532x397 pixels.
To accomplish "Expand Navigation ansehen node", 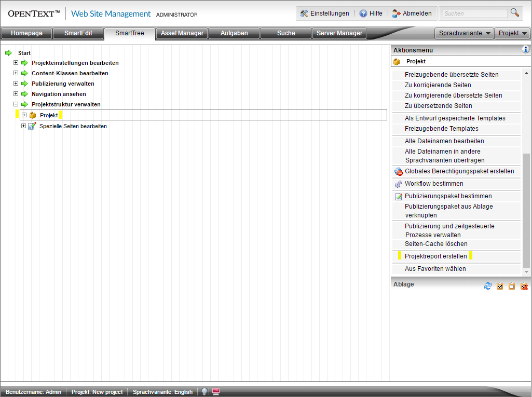I will coord(16,93).
